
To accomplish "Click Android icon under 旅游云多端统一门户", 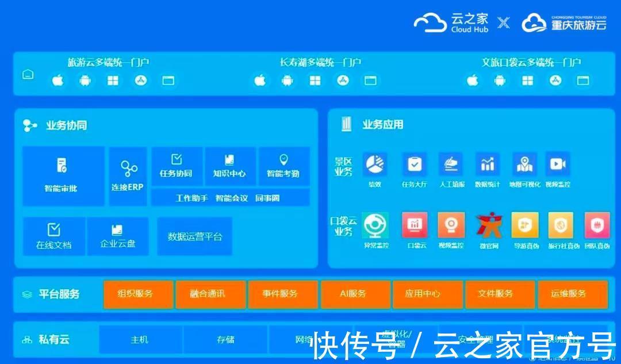I will pyautogui.click(x=85, y=81).
